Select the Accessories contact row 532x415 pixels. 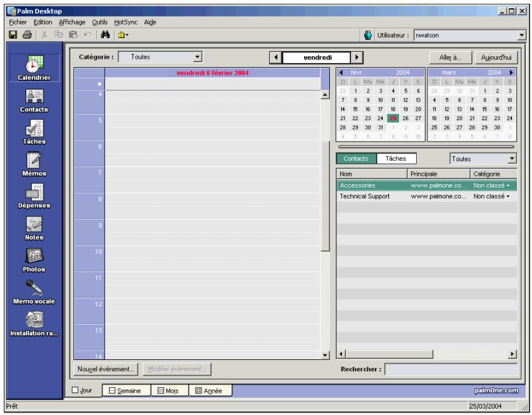click(427, 185)
